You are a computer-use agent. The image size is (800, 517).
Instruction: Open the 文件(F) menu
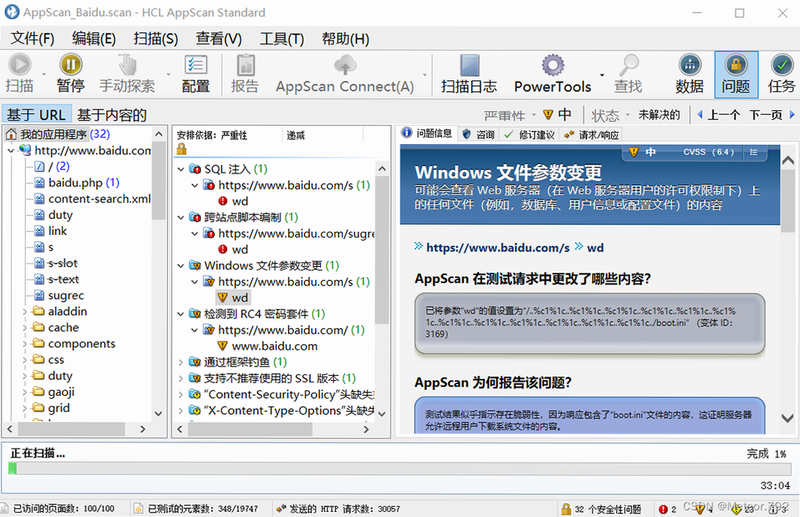point(33,39)
